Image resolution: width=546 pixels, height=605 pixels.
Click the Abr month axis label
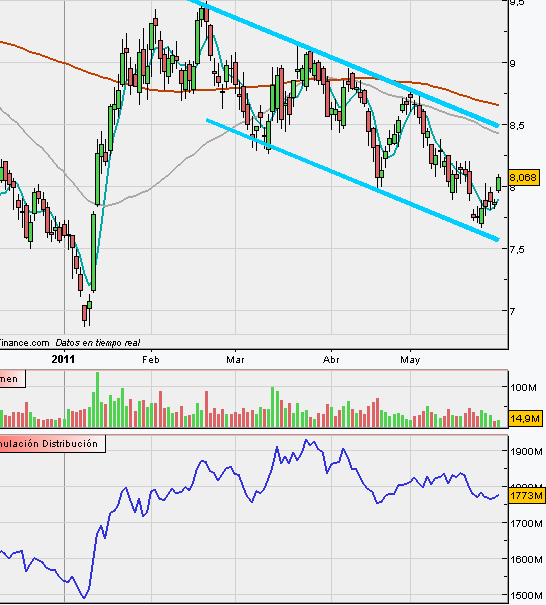pos(331,360)
